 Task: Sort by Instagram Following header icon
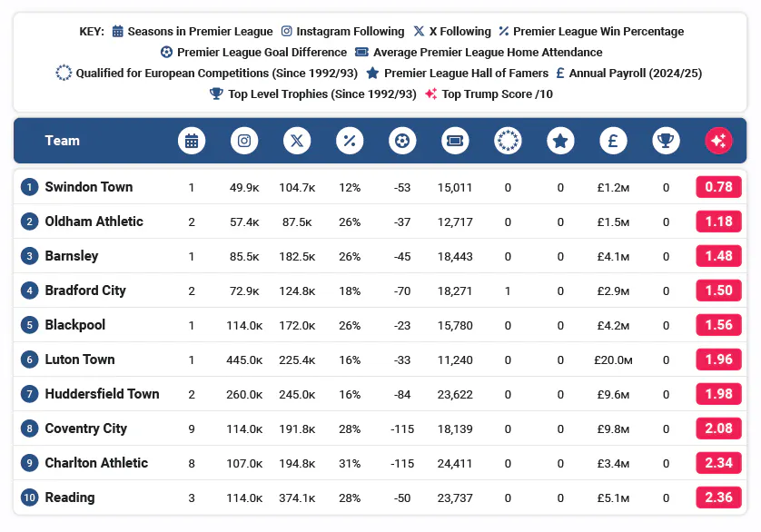click(244, 141)
